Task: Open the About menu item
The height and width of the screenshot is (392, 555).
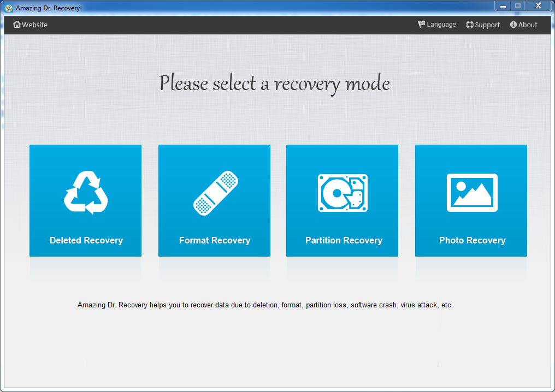Action: (528, 25)
